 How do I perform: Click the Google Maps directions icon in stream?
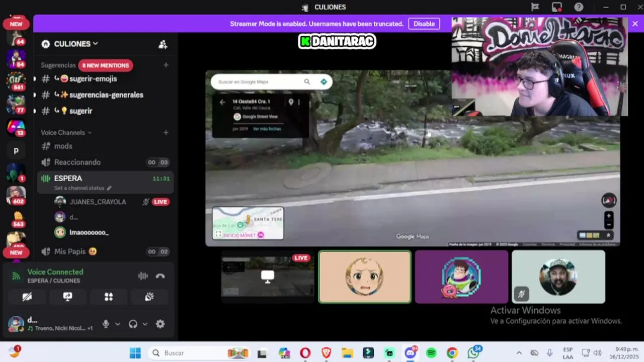(x=324, y=82)
